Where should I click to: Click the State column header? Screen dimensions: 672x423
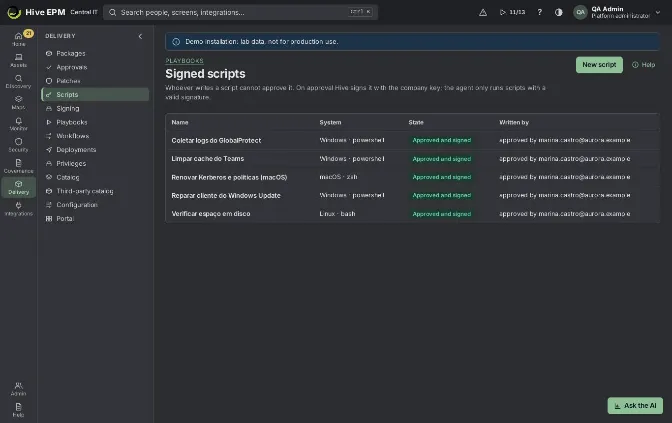(416, 123)
